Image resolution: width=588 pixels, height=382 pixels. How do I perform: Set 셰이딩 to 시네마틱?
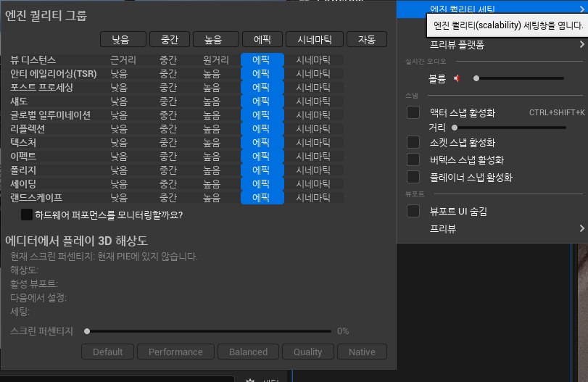coord(313,183)
